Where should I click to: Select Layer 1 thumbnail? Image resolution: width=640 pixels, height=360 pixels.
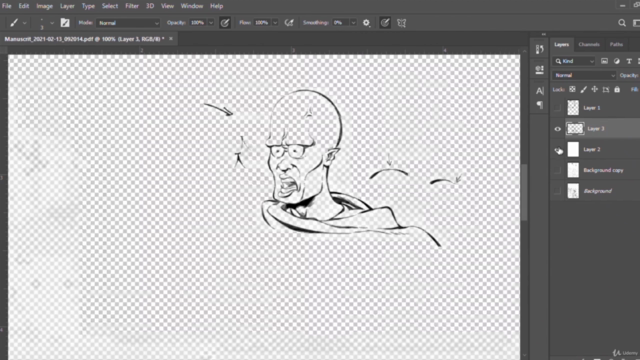[573, 108]
